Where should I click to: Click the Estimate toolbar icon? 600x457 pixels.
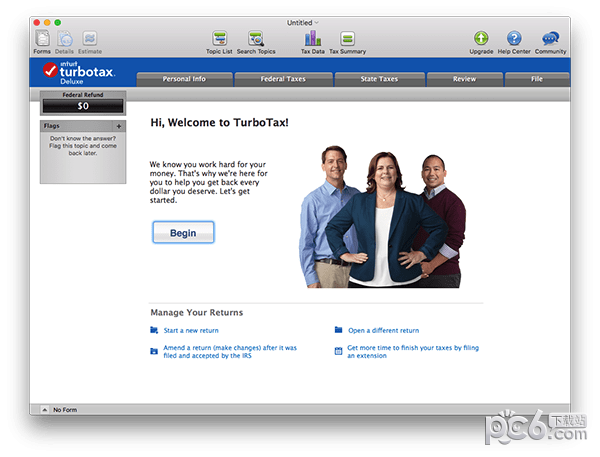point(90,39)
